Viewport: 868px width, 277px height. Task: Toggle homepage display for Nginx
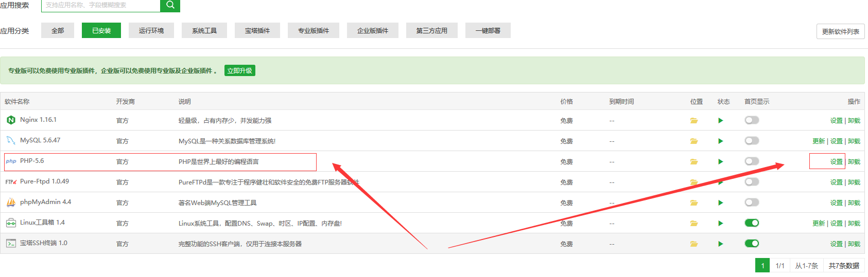point(752,120)
